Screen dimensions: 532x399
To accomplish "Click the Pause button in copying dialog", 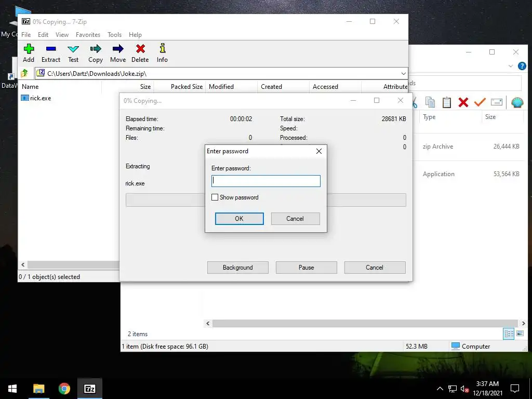I will click(307, 268).
